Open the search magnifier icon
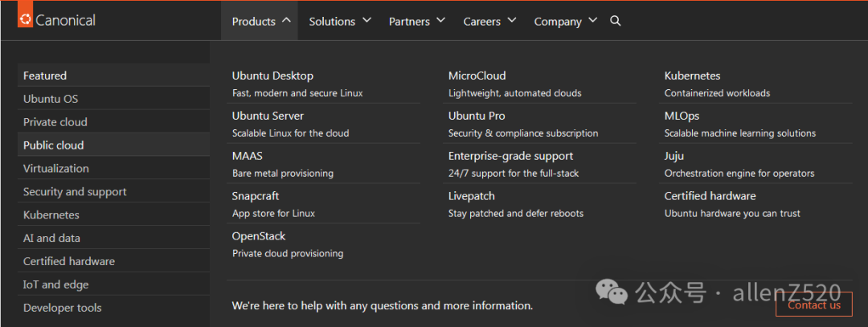This screenshot has width=868, height=327. point(615,21)
